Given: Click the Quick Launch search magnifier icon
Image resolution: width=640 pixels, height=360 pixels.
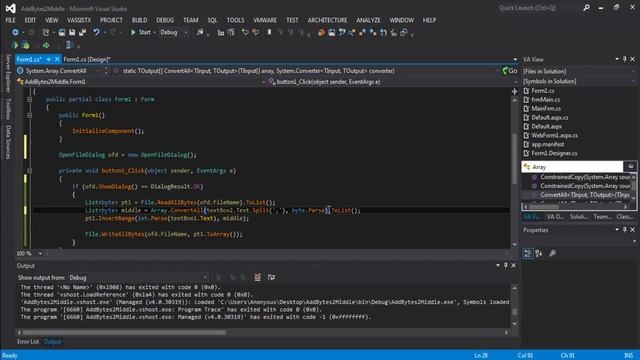Looking at the screenshot, I should click(586, 8).
